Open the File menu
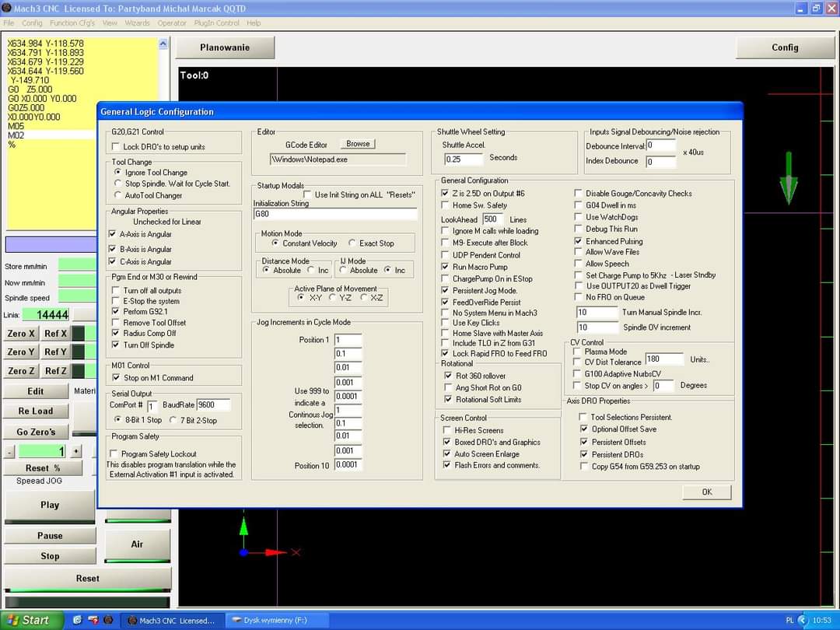 (x=9, y=23)
